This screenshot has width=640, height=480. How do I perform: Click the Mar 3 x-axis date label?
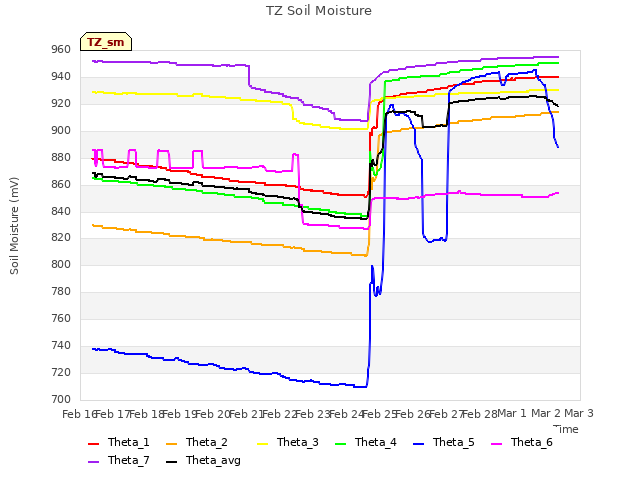[x=579, y=413]
